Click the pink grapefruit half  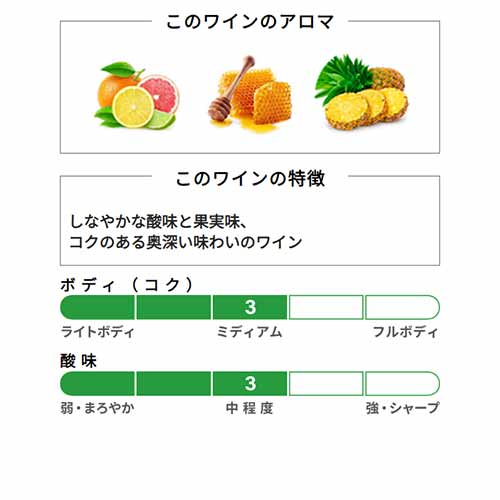[160, 94]
